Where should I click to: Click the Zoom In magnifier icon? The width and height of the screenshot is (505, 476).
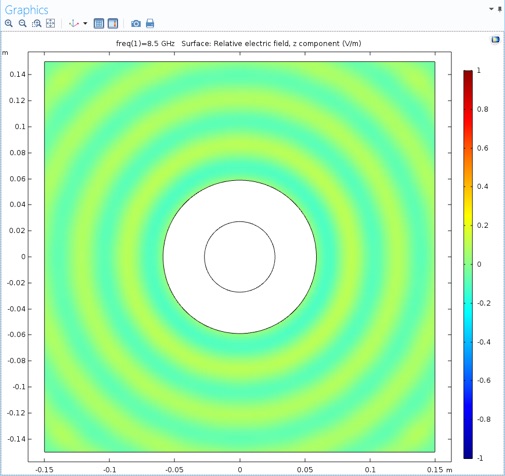point(9,23)
